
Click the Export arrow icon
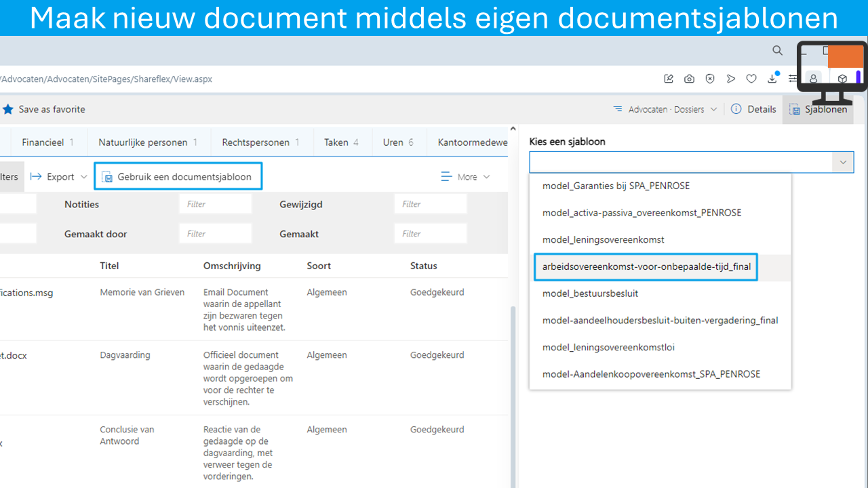point(36,177)
